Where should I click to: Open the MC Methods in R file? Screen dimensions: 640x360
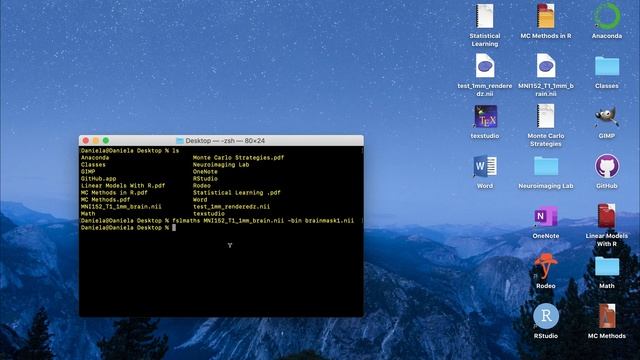[x=546, y=17]
